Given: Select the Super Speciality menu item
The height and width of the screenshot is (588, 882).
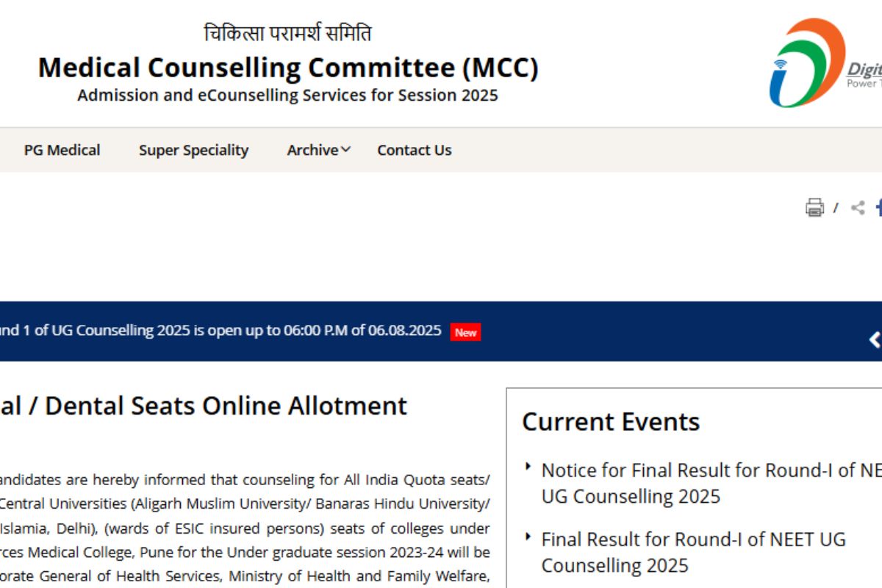Looking at the screenshot, I should tap(193, 150).
